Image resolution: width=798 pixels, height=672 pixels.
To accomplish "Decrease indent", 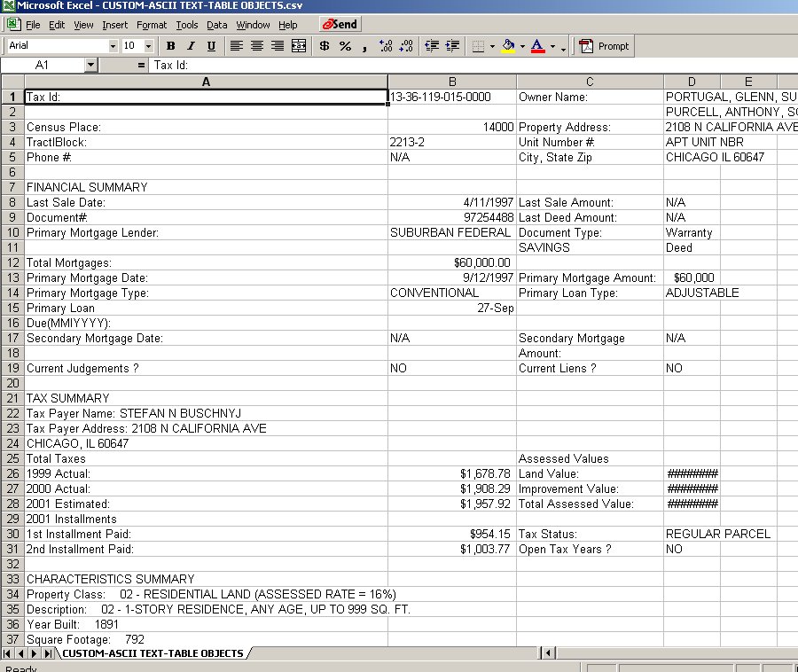I will click(432, 46).
